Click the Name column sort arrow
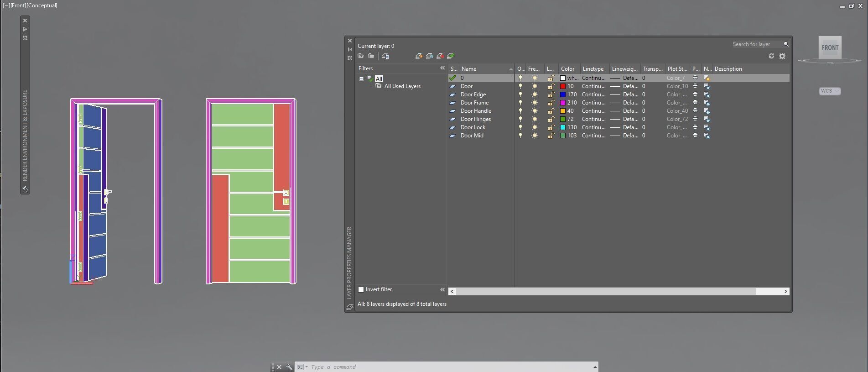The width and height of the screenshot is (868, 372). (510, 69)
